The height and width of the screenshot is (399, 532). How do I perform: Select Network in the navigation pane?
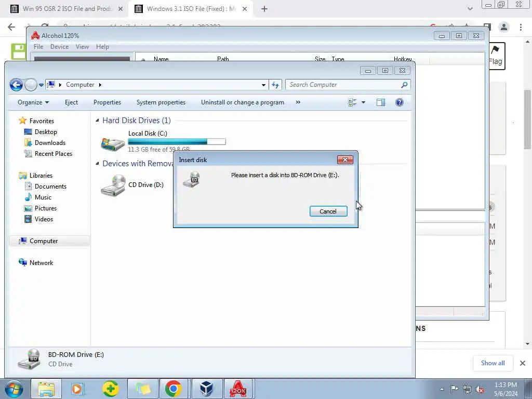[41, 262]
